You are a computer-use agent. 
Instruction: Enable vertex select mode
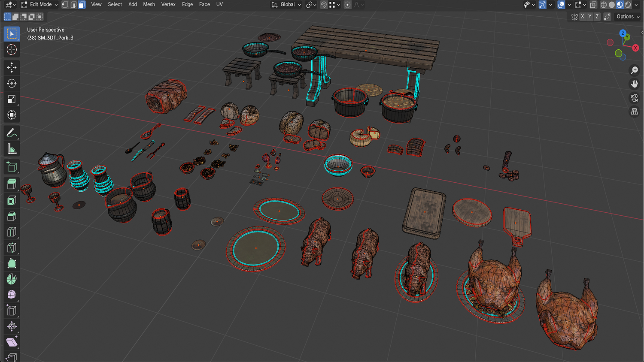click(x=65, y=5)
